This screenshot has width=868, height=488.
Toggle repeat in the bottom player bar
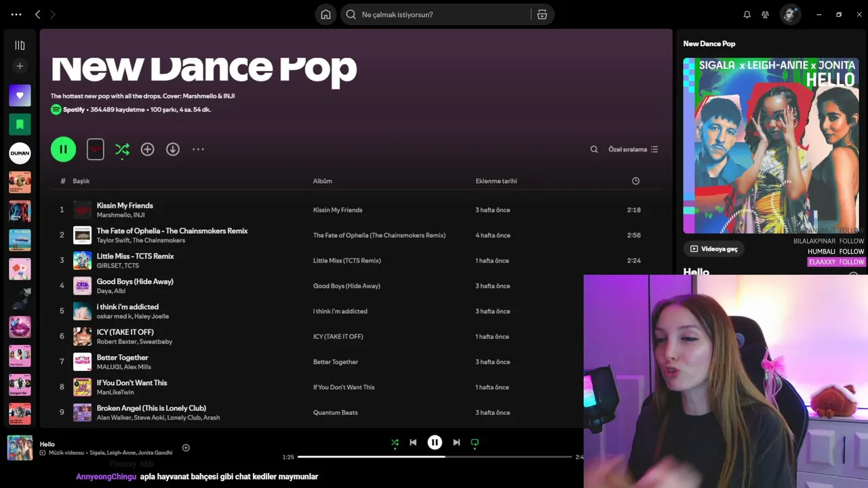pos(475,443)
